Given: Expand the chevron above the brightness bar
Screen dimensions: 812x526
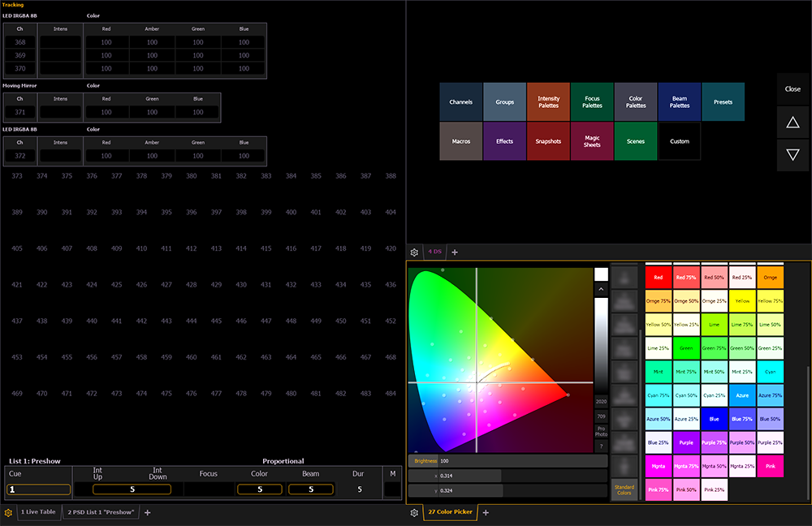Looking at the screenshot, I should (x=601, y=289).
